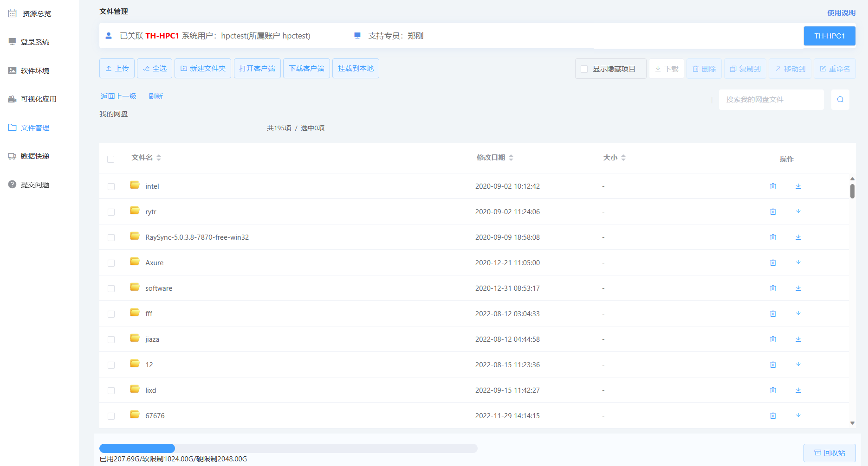The width and height of the screenshot is (868, 466).
Task: Click the search magnifier icon button
Action: 840,100
